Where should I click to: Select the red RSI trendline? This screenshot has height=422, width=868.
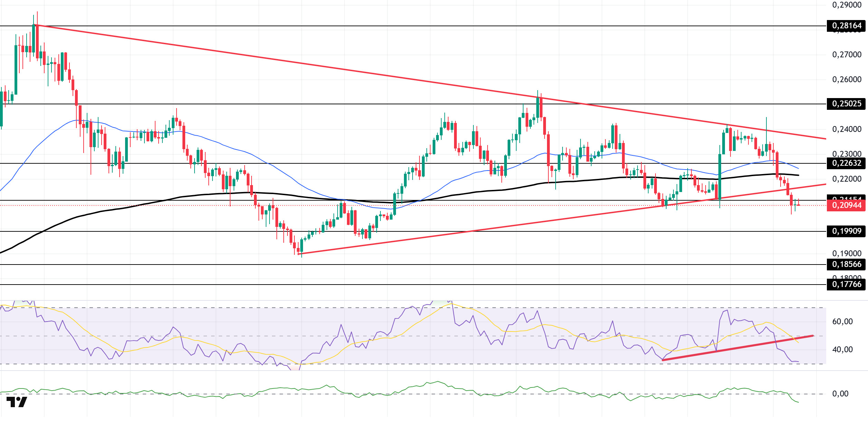[x=738, y=348]
